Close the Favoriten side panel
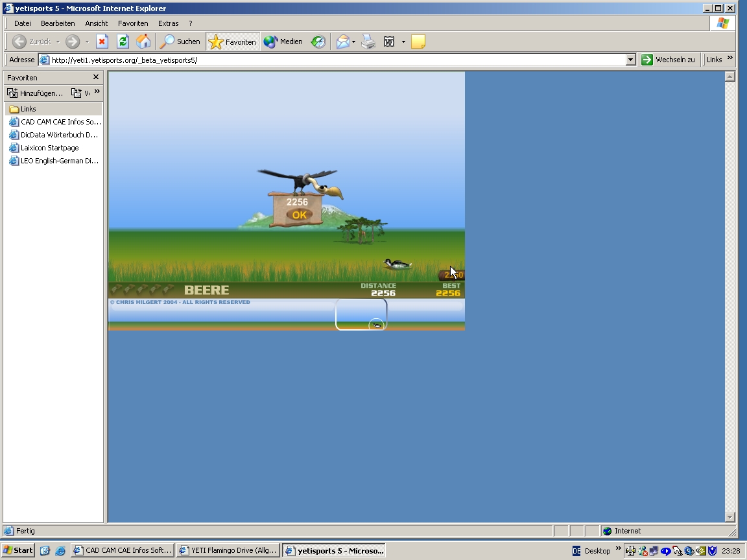747x560 pixels. [x=96, y=77]
